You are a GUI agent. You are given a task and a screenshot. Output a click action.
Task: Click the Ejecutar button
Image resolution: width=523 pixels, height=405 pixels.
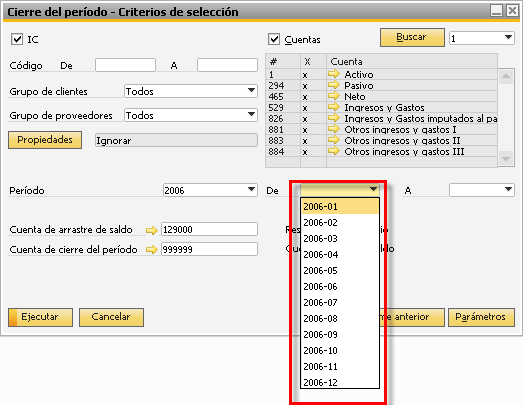(40, 317)
